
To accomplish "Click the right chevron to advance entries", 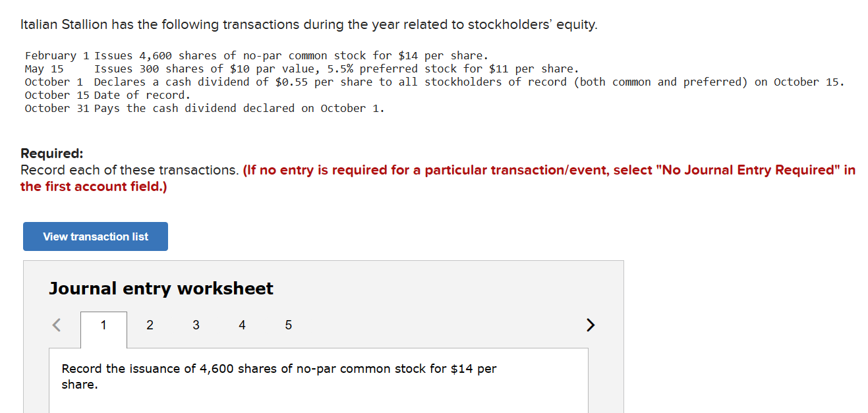I will coord(591,325).
